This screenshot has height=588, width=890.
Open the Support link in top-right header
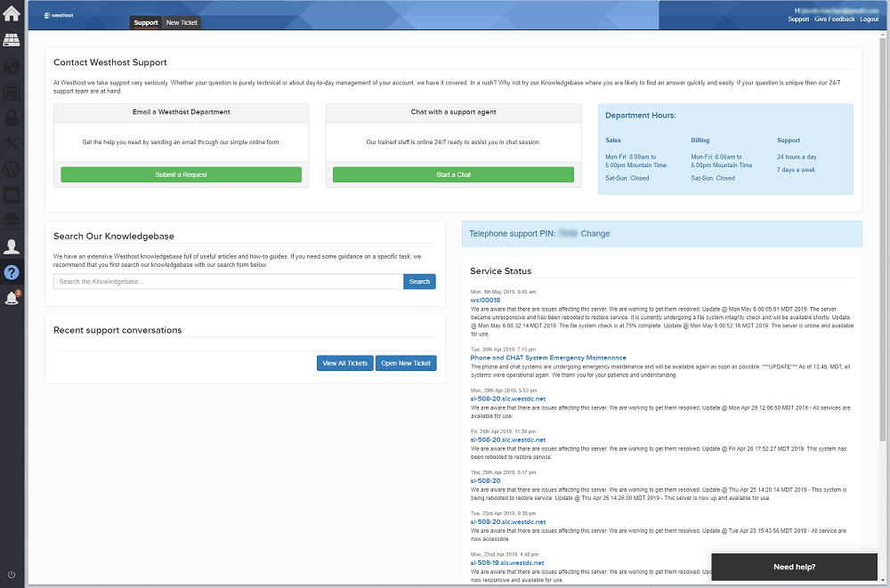point(798,20)
